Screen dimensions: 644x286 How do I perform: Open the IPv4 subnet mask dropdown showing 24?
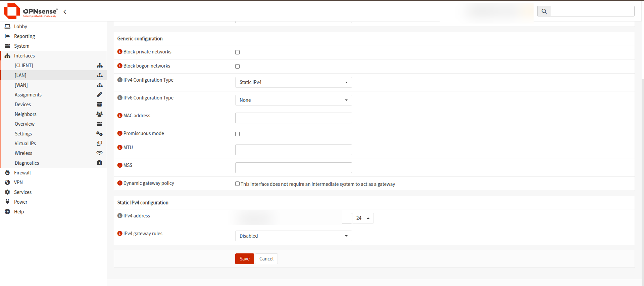coord(363,218)
